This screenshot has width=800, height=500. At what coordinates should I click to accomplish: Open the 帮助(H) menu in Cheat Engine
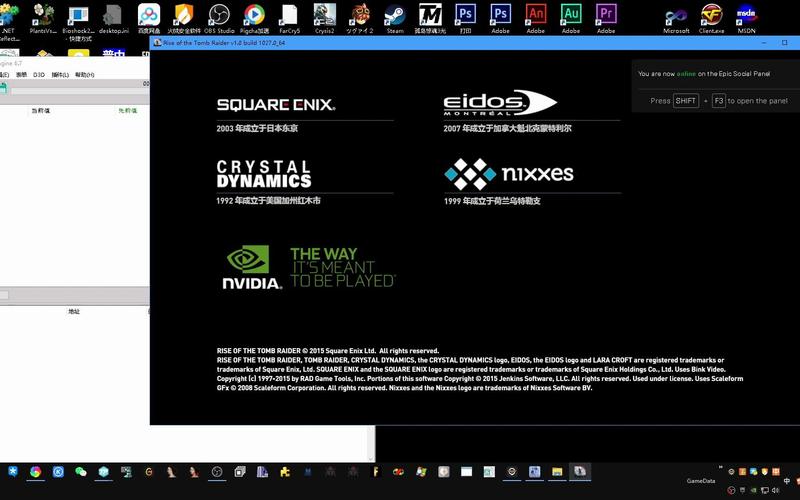pyautogui.click(x=86, y=75)
